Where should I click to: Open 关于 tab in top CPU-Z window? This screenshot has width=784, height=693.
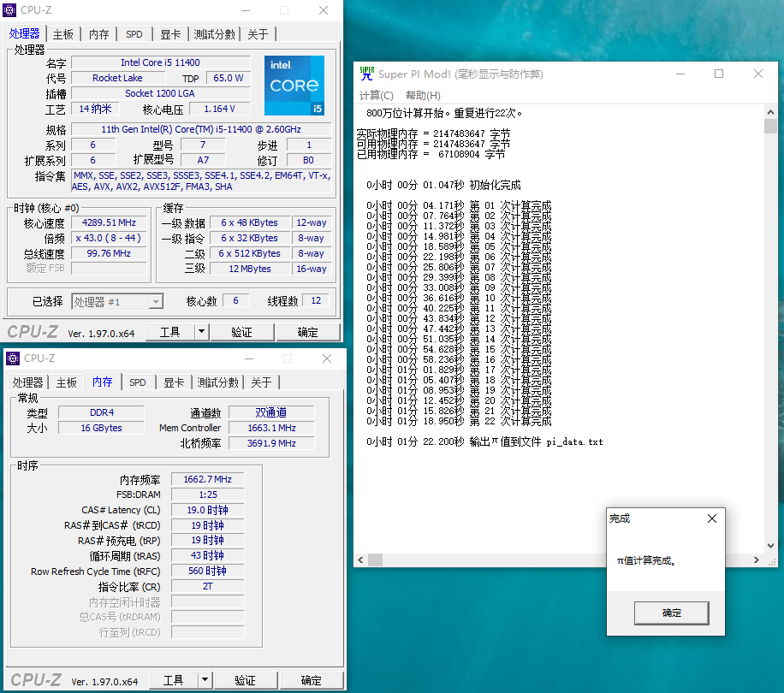click(258, 34)
